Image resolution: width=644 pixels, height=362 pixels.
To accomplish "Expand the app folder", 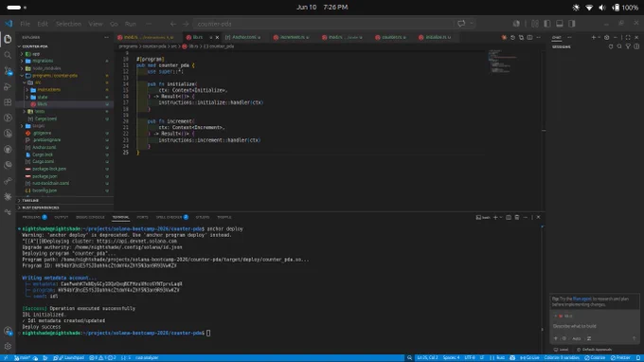I will 22,54.
